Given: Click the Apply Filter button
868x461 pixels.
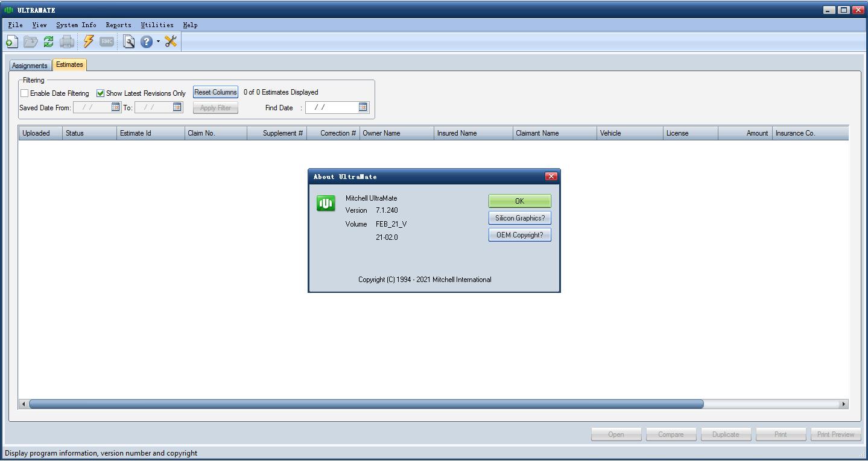Looking at the screenshot, I should [215, 108].
